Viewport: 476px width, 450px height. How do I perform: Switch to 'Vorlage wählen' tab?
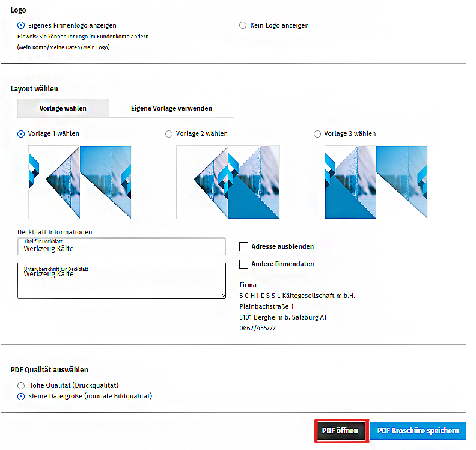coord(63,108)
